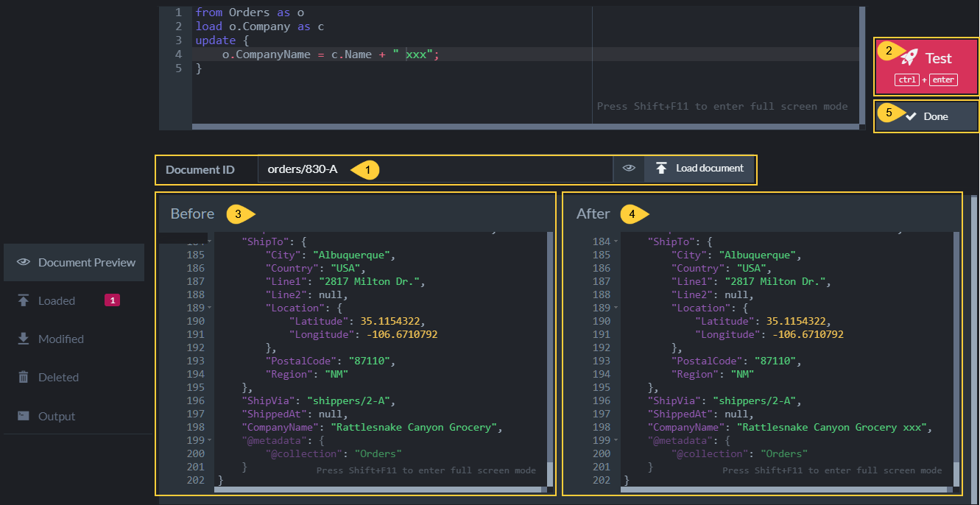The width and height of the screenshot is (980, 505).
Task: Open the Document Preview tab
Action: [x=74, y=262]
